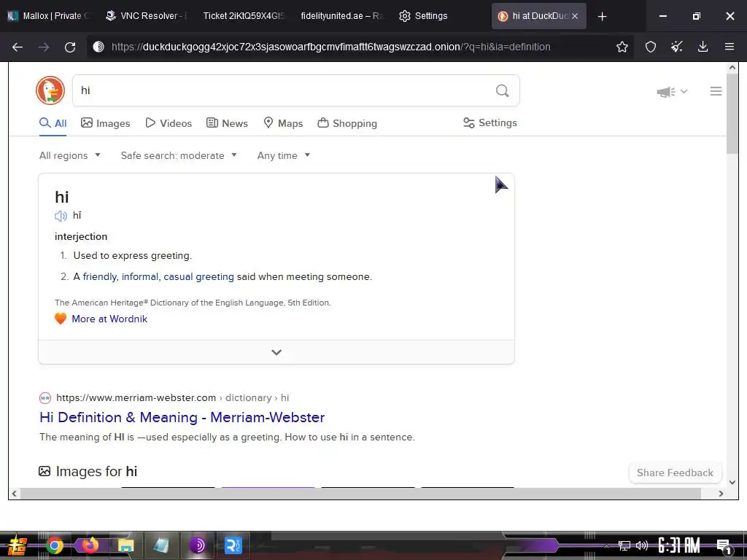This screenshot has height=560, width=747.
Task: Click the New Identity broom icon
Action: pos(676,47)
